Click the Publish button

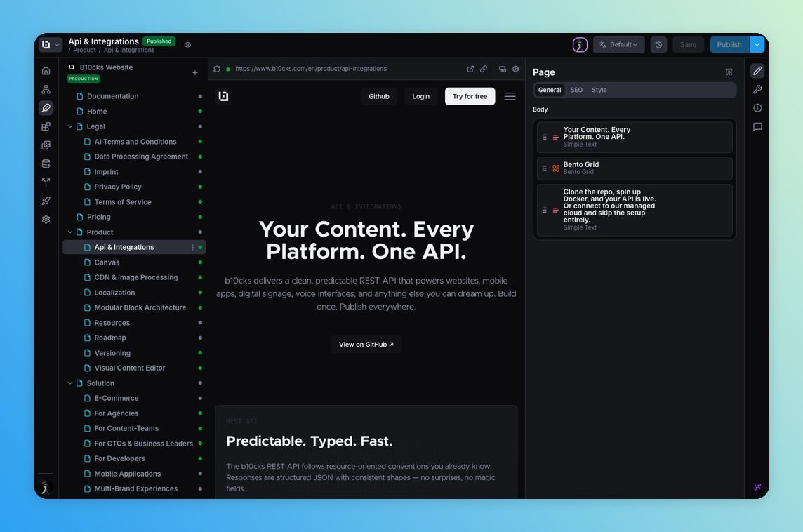coord(729,44)
